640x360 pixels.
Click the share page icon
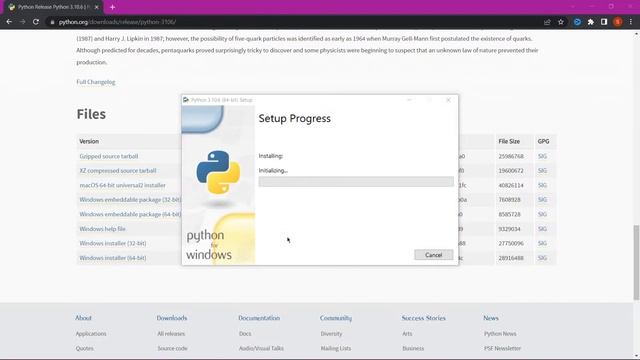click(547, 22)
